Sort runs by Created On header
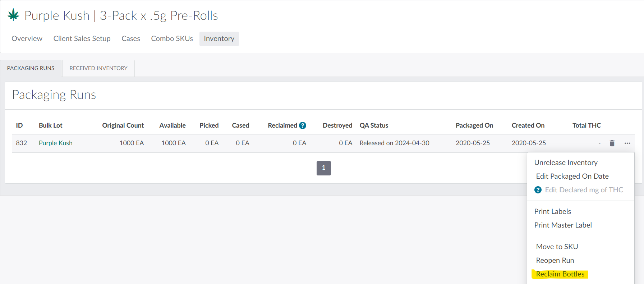Image resolution: width=644 pixels, height=284 pixels. [x=528, y=125]
